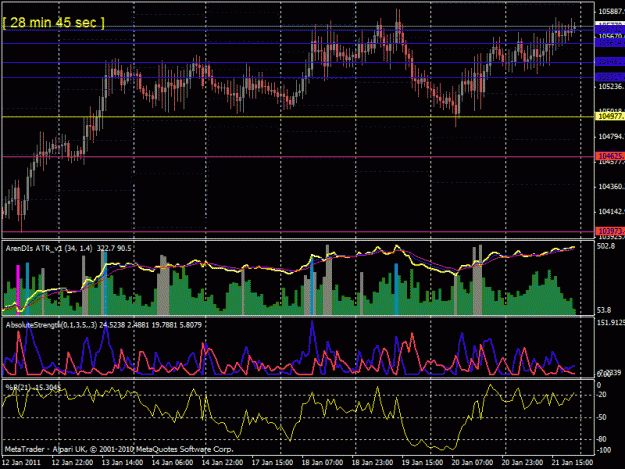Image resolution: width=625 pixels, height=469 pixels.
Task: Click the ArenDIs ATR_v1 indicator label
Action: pos(68,248)
